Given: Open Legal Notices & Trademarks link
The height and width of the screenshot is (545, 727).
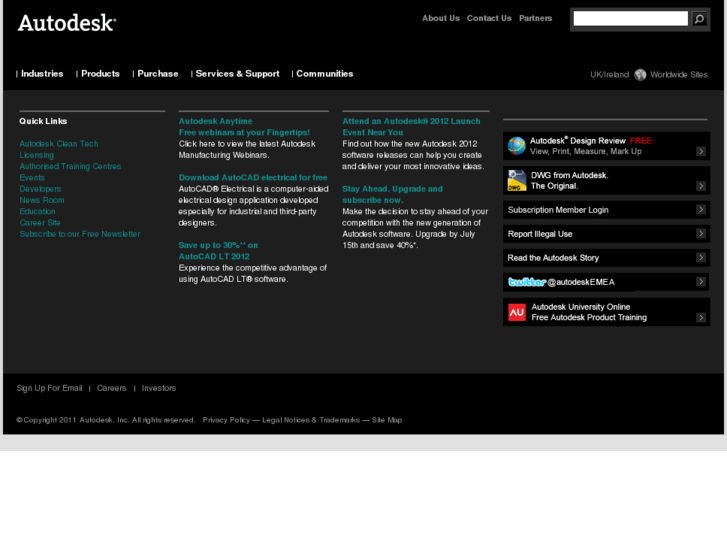Looking at the screenshot, I should point(311,420).
